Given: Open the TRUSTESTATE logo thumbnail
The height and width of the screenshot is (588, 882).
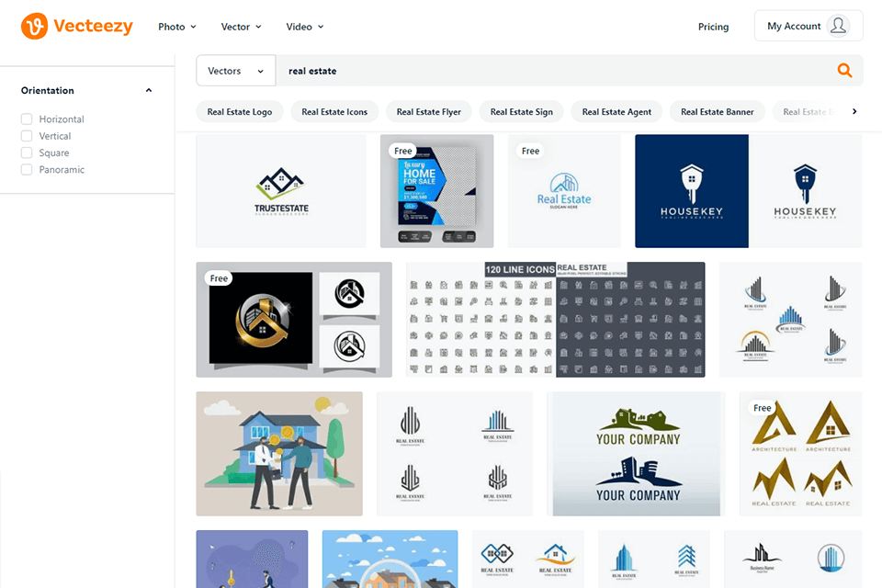Looking at the screenshot, I should click(281, 191).
